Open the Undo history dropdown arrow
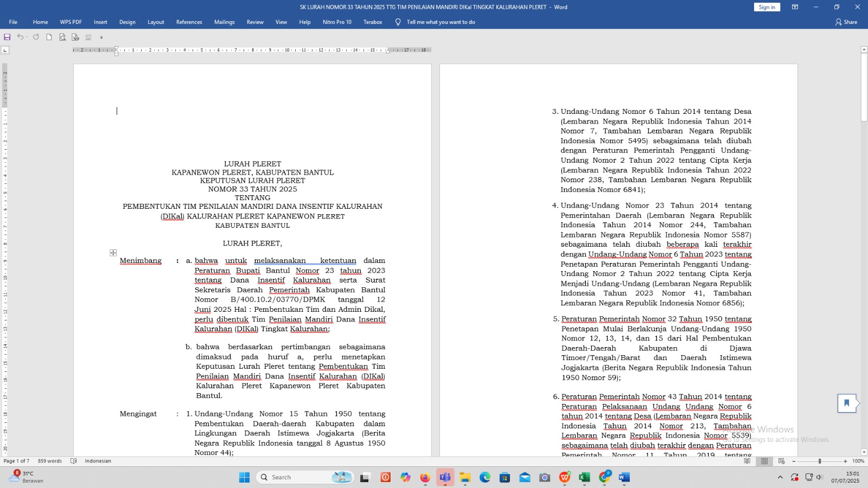This screenshot has height=488, width=868. [x=26, y=37]
